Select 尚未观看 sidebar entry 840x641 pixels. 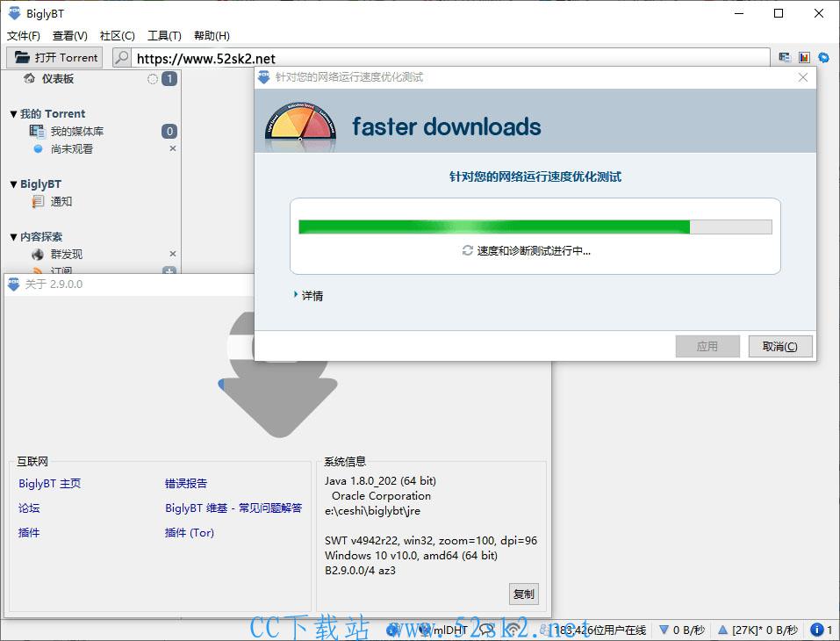click(x=72, y=149)
